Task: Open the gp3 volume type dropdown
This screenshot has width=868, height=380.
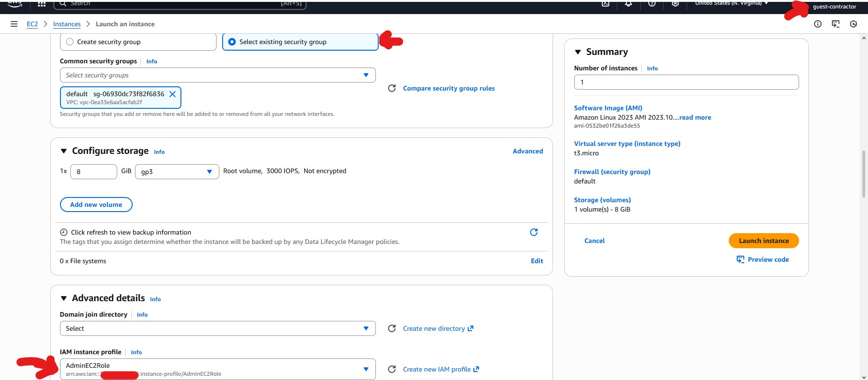Action: coord(177,172)
